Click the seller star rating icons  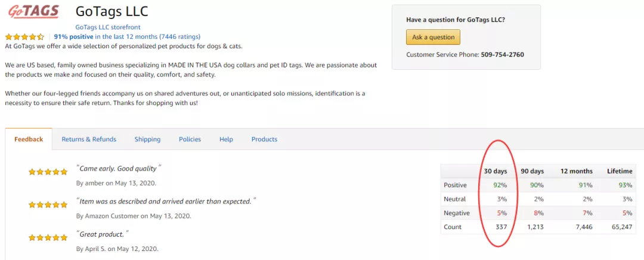[24, 36]
